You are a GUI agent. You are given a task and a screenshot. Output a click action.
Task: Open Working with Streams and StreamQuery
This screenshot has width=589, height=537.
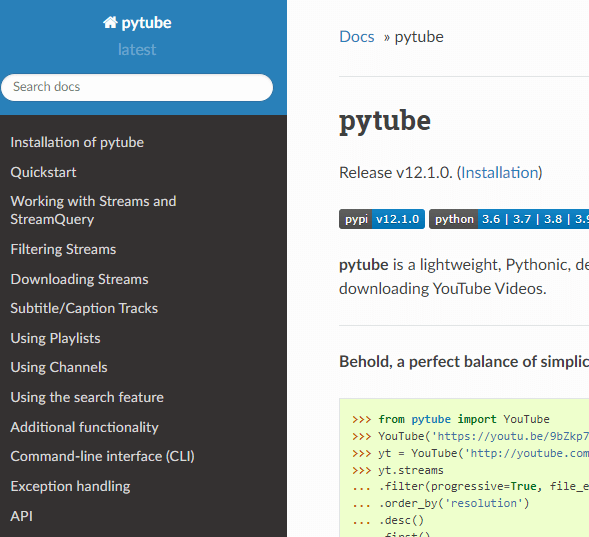click(93, 210)
